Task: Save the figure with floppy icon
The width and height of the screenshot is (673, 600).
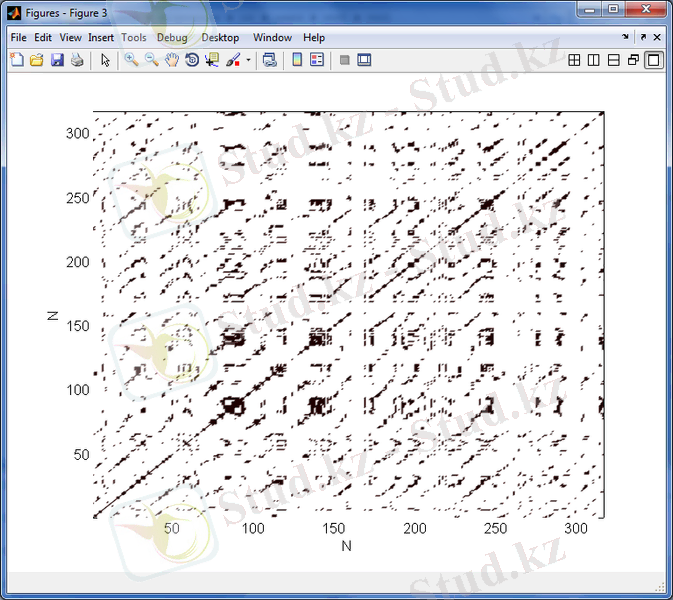Action: [57, 60]
